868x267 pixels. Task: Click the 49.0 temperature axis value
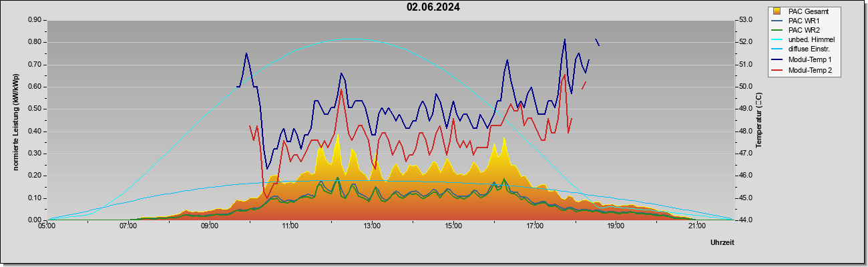point(745,109)
